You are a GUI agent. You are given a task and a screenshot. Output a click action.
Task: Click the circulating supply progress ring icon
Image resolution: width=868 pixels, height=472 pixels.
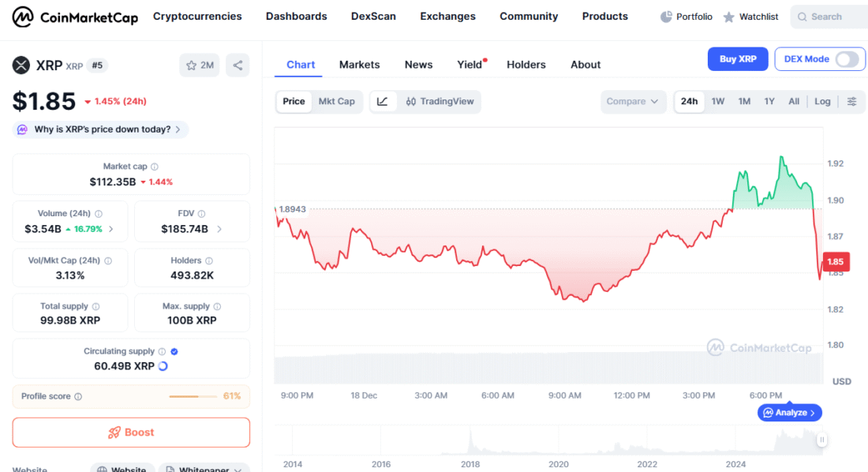[163, 366]
